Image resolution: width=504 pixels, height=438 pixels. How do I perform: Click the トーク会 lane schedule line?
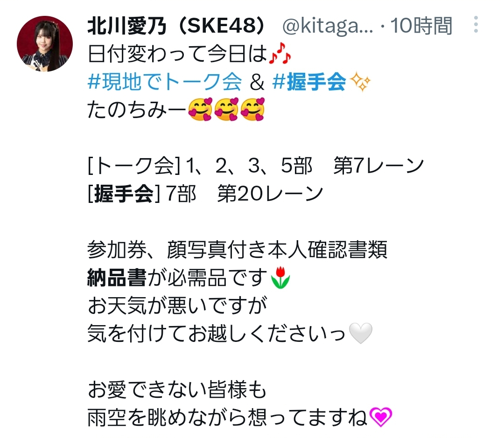256,166
